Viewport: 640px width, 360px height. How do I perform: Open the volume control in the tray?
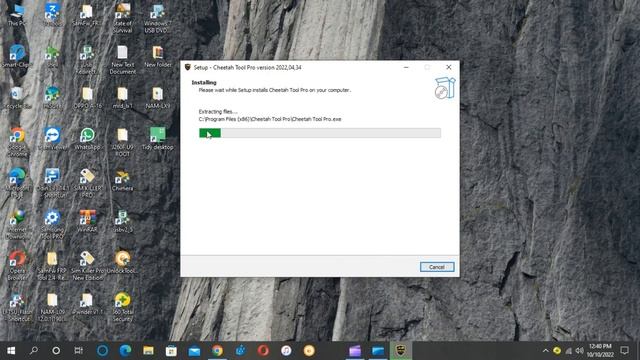[x=579, y=351]
